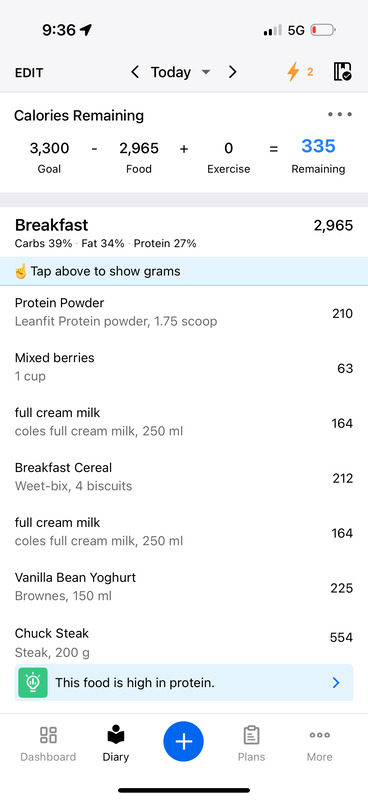Image resolution: width=368 pixels, height=800 pixels.
Task: Tap Breakfast macros to show grams
Action: (106, 243)
